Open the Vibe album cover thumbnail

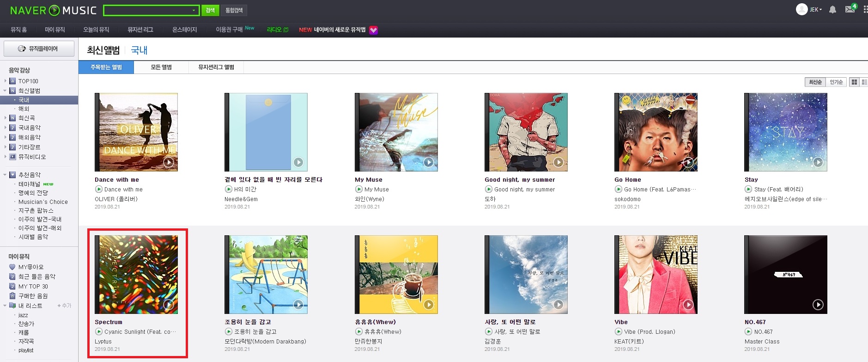[656, 275]
